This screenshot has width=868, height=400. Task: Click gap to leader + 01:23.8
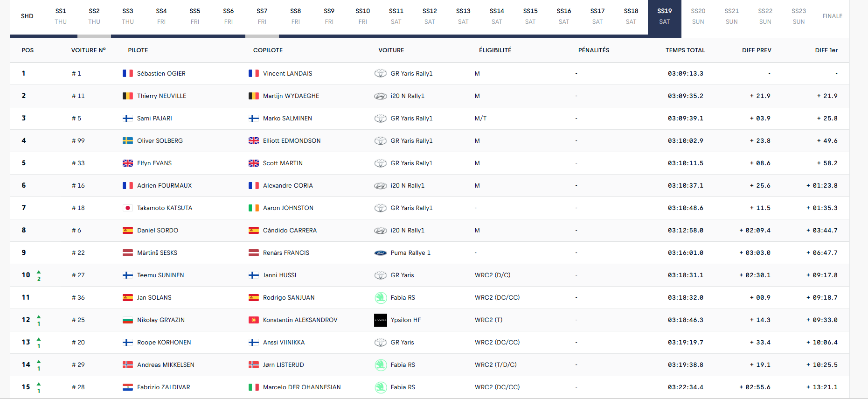822,185
